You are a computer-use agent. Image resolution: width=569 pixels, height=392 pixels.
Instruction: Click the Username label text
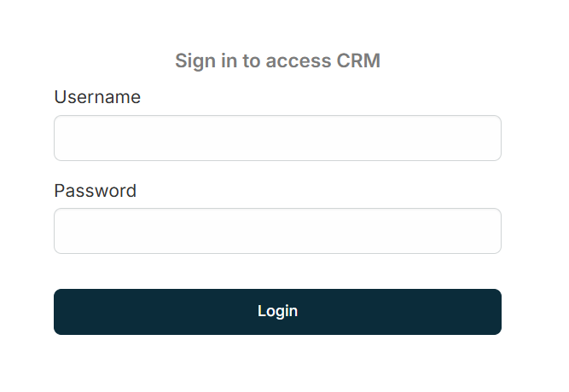tap(97, 97)
